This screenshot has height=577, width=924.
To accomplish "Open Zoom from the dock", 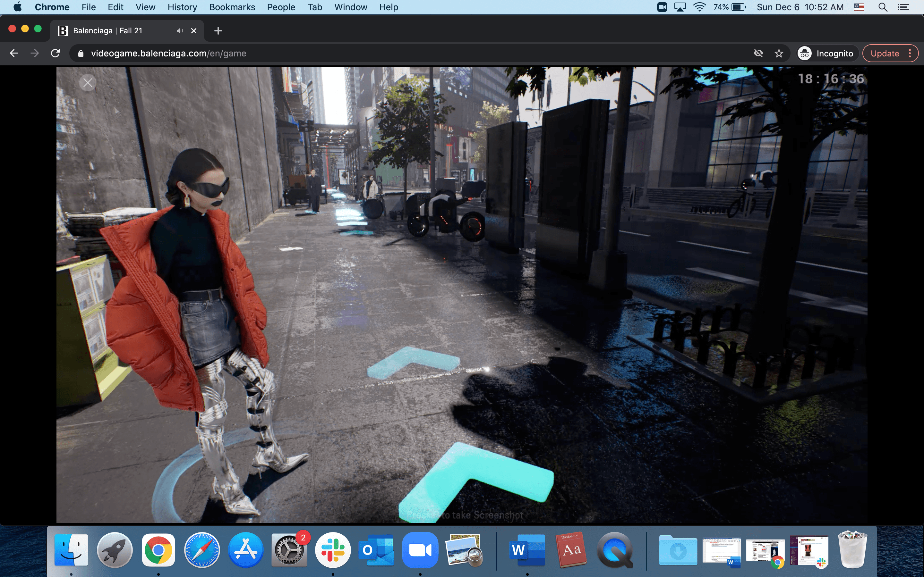I will click(x=420, y=550).
